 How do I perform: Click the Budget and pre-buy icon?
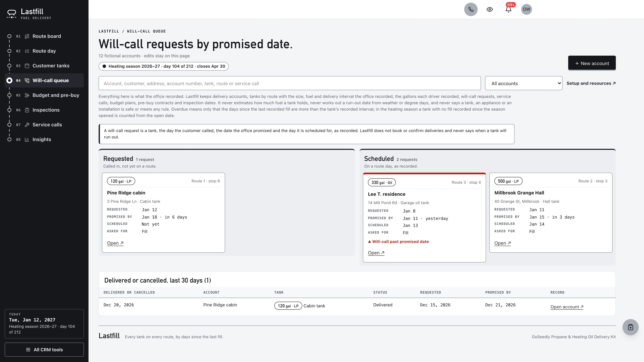point(27,95)
